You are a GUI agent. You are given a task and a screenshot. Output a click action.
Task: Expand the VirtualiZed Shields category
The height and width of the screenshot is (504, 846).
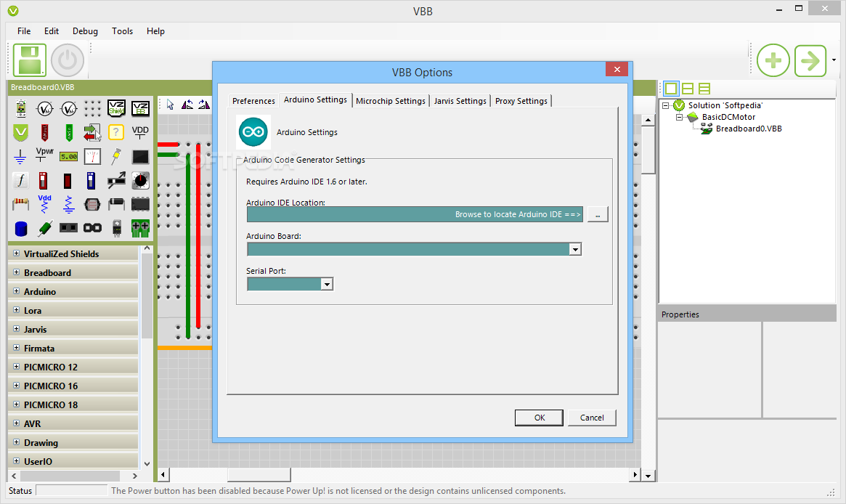(x=16, y=253)
